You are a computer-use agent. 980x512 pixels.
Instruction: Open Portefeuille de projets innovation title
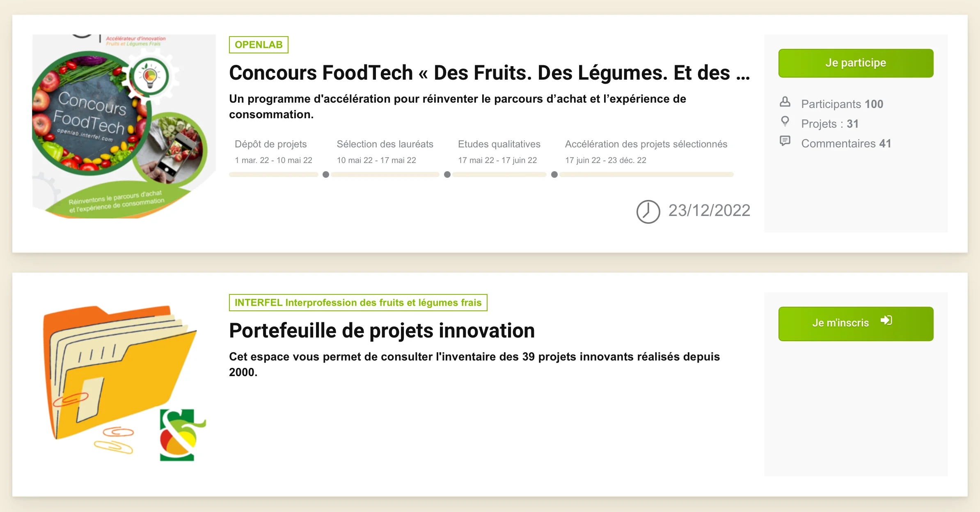382,331
